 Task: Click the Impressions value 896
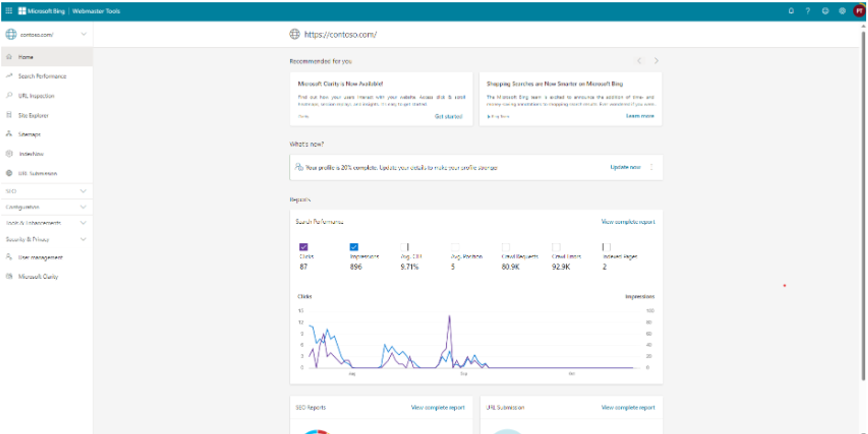(356, 267)
